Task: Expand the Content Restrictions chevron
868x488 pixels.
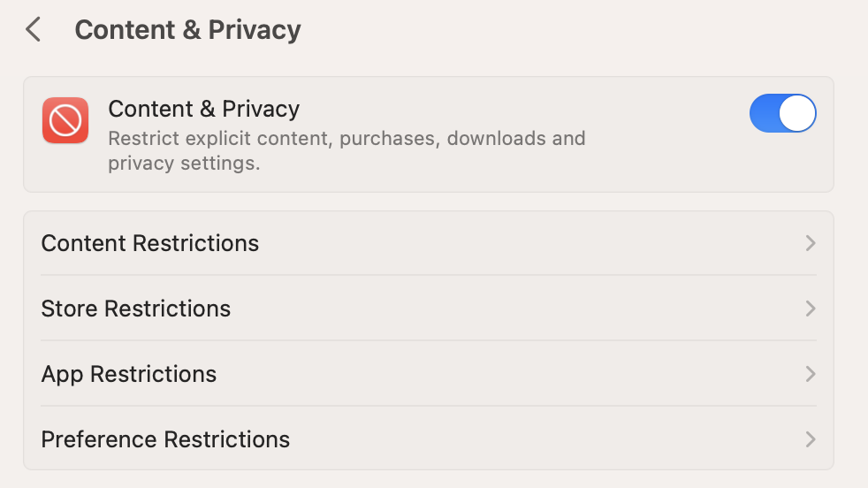Action: click(x=811, y=243)
